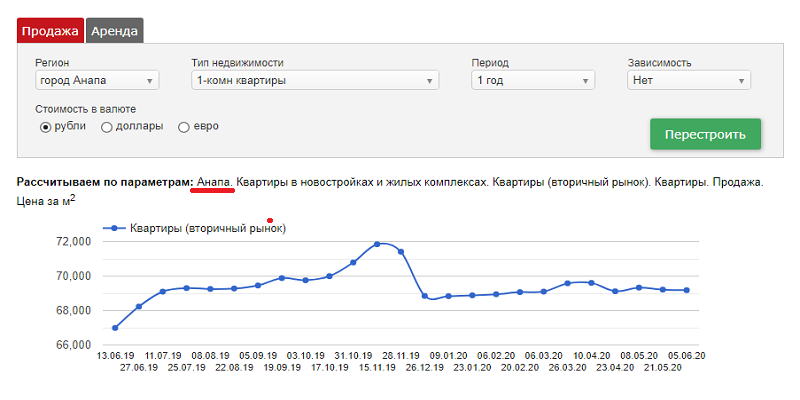The height and width of the screenshot is (400, 800).
Task: Click the Квартиры (вторичный рынок) legend label
Action: coord(208,229)
